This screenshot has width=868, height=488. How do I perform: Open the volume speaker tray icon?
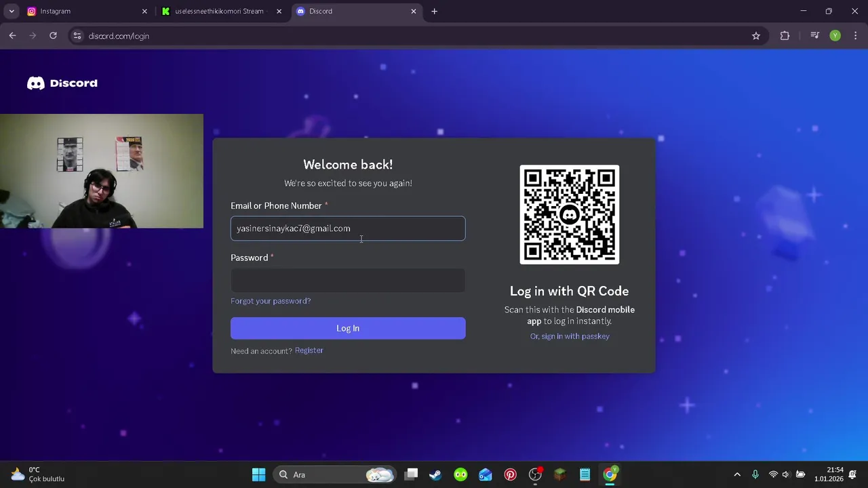(x=786, y=474)
